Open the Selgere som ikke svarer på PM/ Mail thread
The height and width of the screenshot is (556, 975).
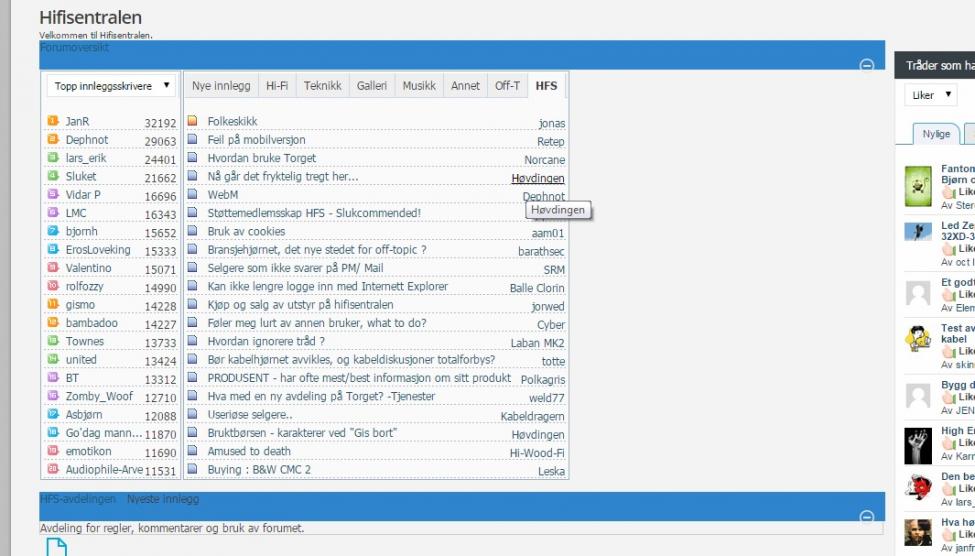(x=295, y=268)
